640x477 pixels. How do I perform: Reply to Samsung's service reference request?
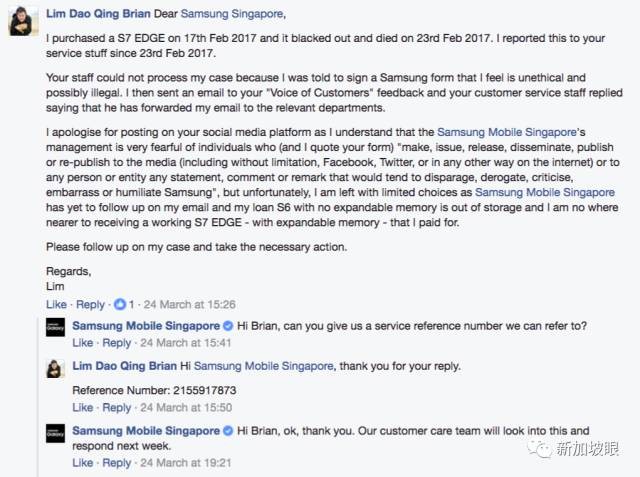pyautogui.click(x=116, y=343)
